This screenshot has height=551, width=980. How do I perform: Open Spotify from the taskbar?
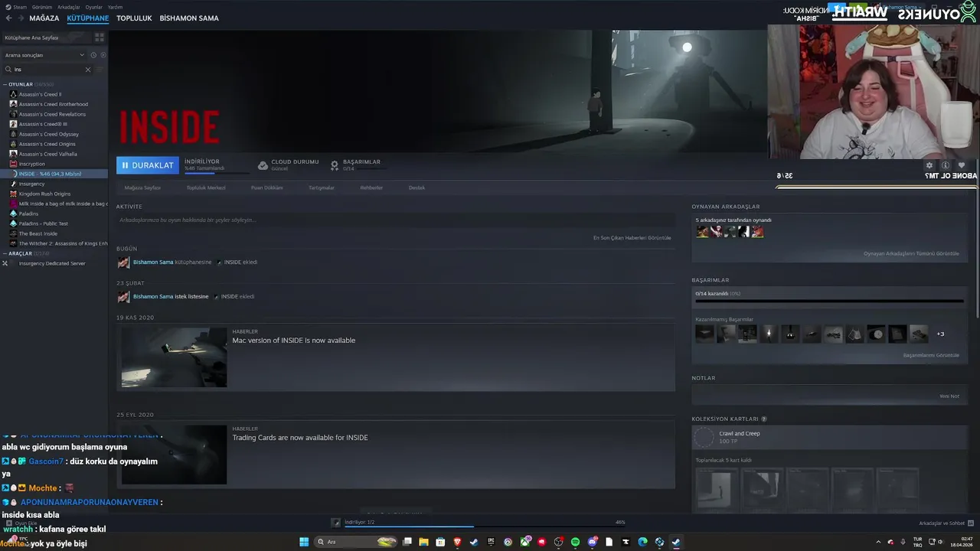[575, 542]
